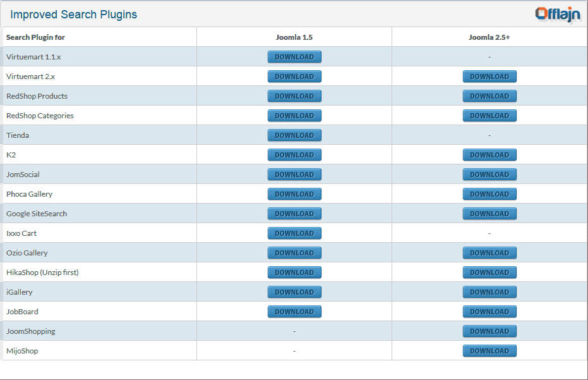Download Tienda plugin for Joomla 1.5
This screenshot has width=588, height=380.
pos(294,135)
